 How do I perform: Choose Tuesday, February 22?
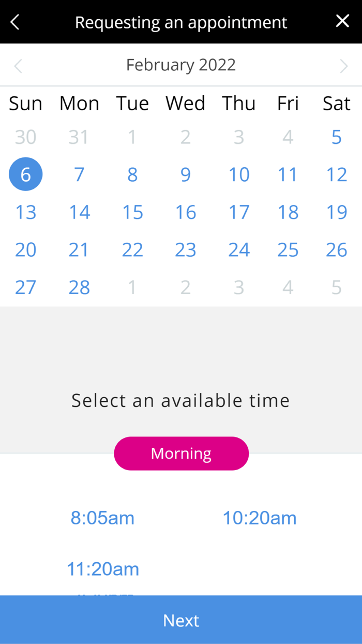pos(132,250)
